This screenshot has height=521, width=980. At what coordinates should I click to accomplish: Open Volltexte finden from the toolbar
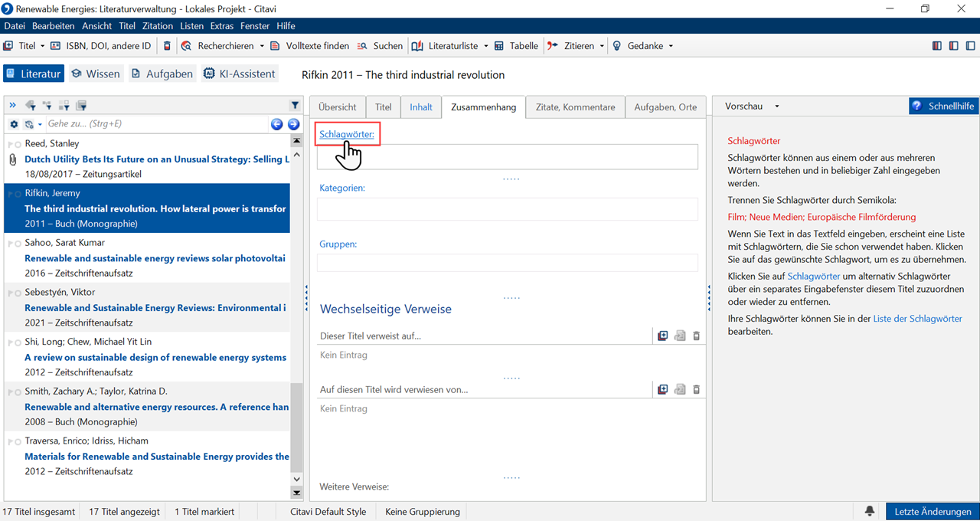[309, 46]
